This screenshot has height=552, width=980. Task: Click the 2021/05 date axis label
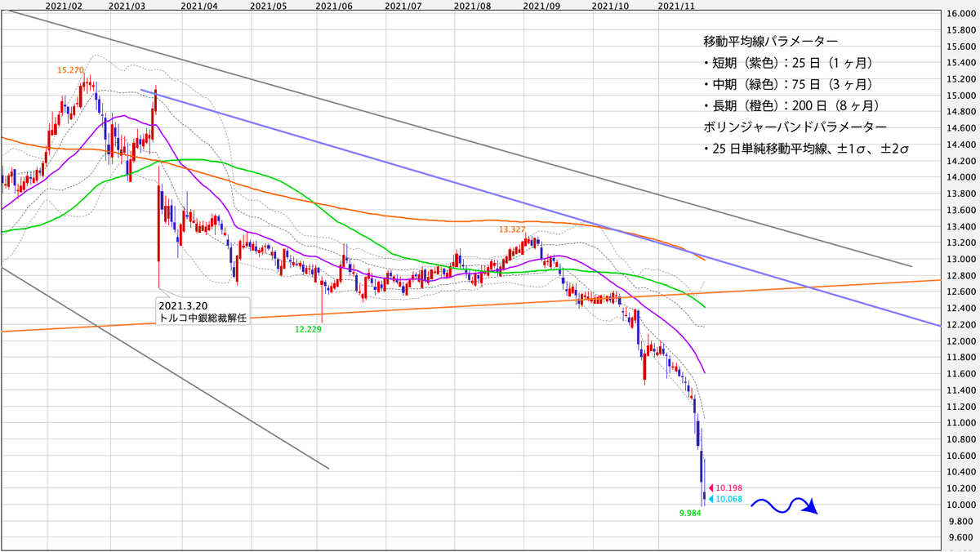click(x=269, y=6)
